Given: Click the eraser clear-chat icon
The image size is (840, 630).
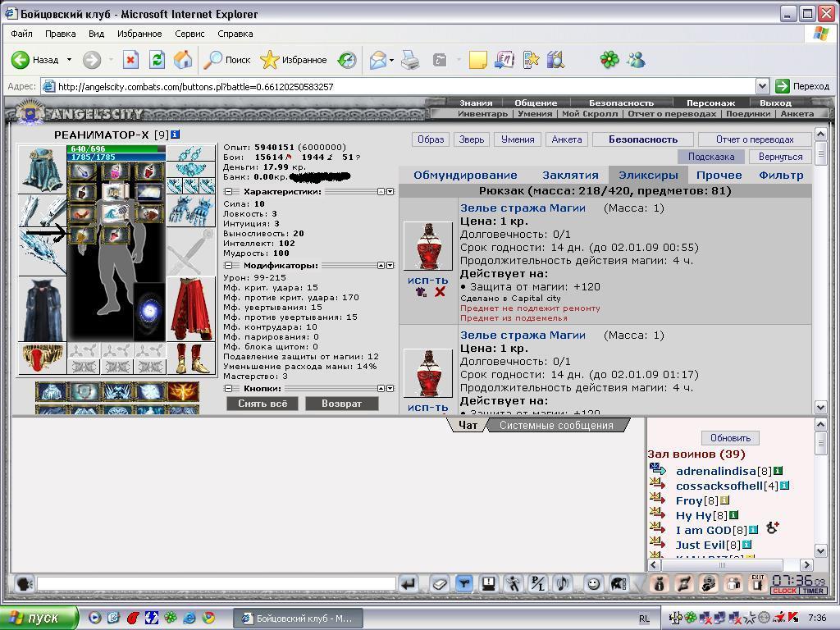Looking at the screenshot, I should click(440, 584).
